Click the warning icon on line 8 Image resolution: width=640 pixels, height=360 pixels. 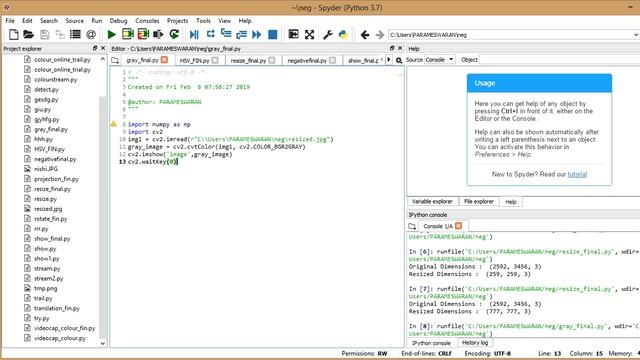point(113,124)
